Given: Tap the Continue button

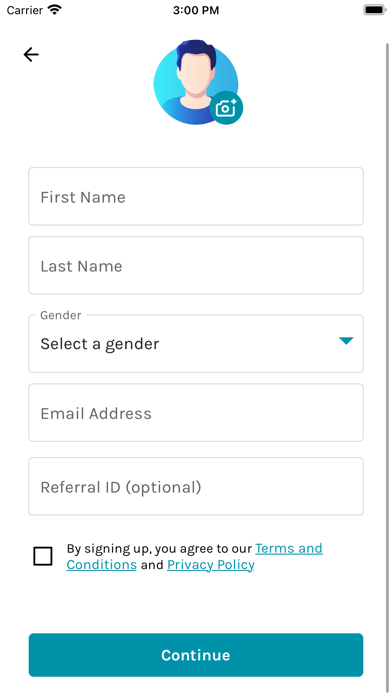Looking at the screenshot, I should pyautogui.click(x=196, y=655).
